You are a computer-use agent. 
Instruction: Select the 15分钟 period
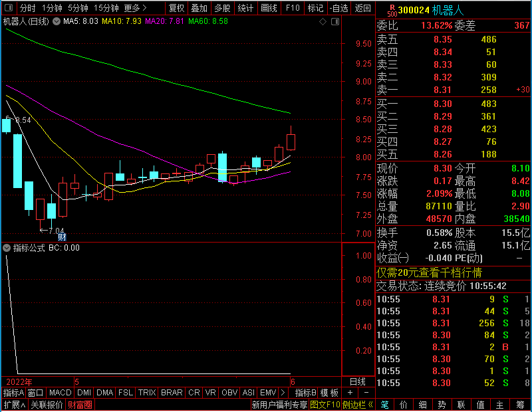[106, 8]
